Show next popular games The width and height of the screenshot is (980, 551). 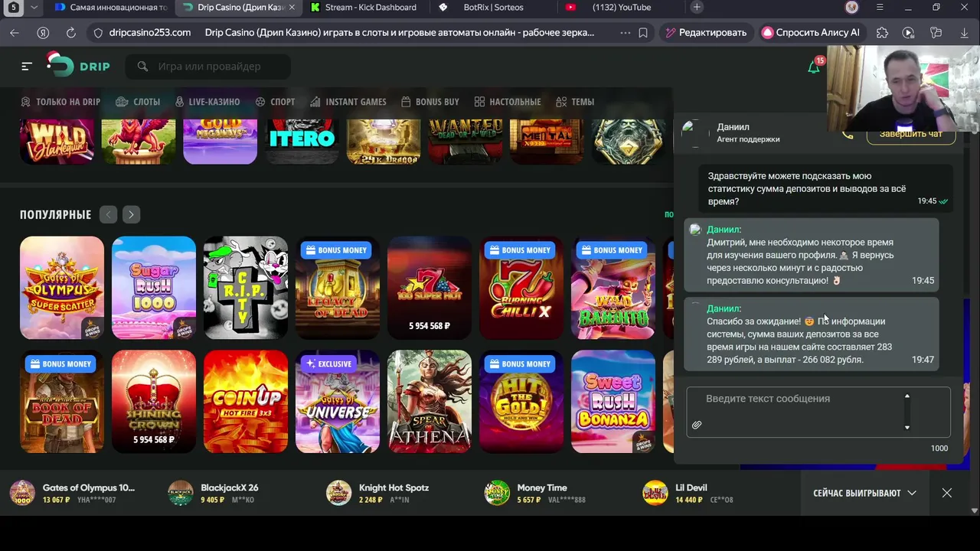131,215
